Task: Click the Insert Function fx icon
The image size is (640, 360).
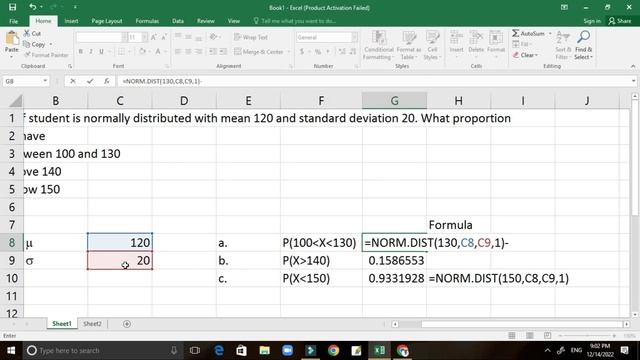Action: pyautogui.click(x=107, y=81)
